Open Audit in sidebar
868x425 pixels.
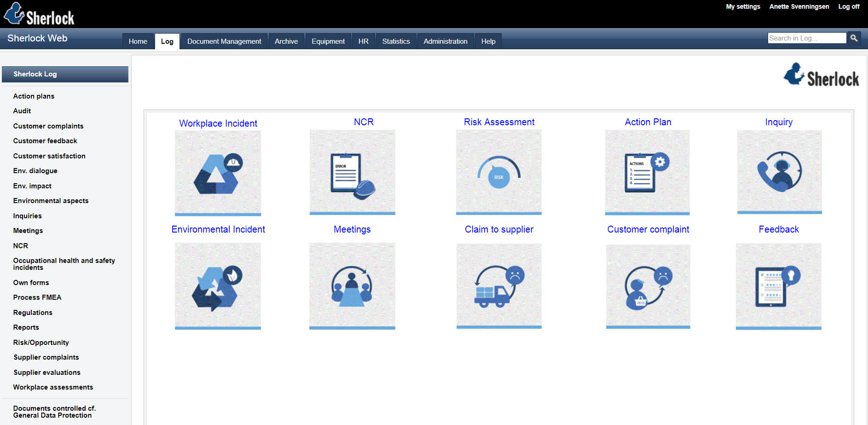click(x=22, y=111)
